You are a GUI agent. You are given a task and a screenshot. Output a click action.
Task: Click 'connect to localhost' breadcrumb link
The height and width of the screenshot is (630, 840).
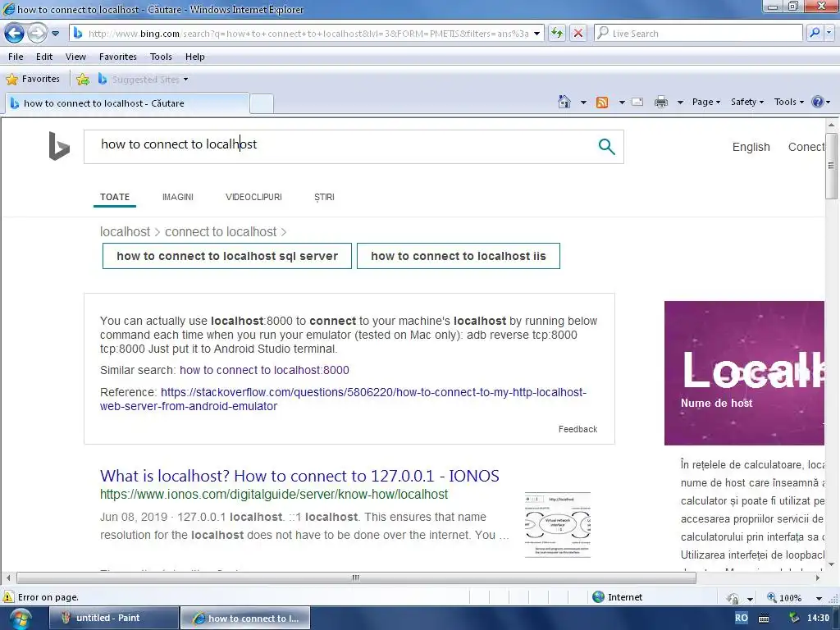pyautogui.click(x=221, y=231)
